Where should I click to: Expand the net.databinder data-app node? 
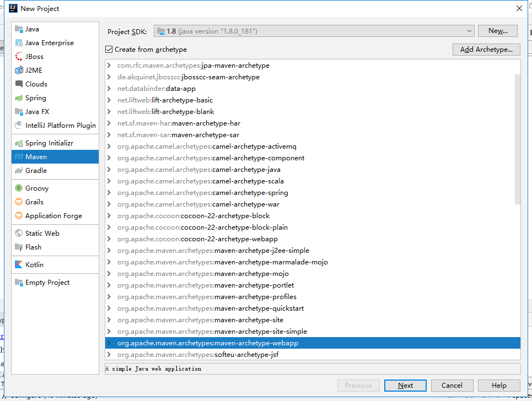click(x=109, y=88)
